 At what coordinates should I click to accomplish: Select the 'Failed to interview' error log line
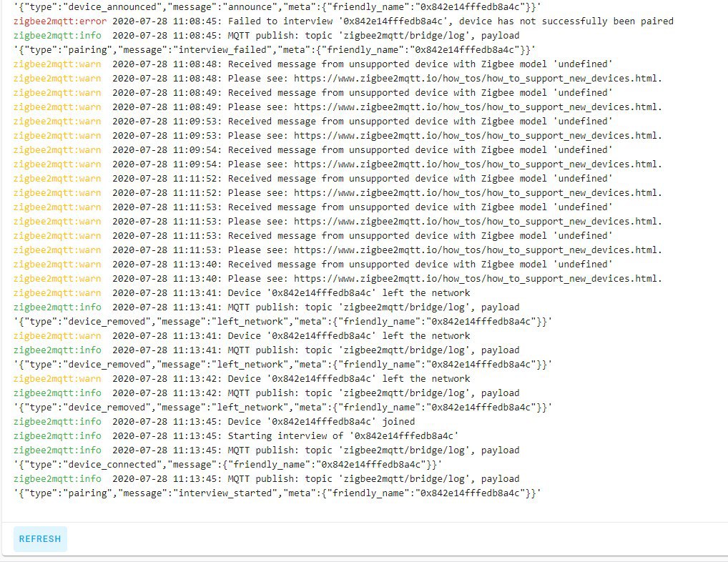click(x=343, y=21)
